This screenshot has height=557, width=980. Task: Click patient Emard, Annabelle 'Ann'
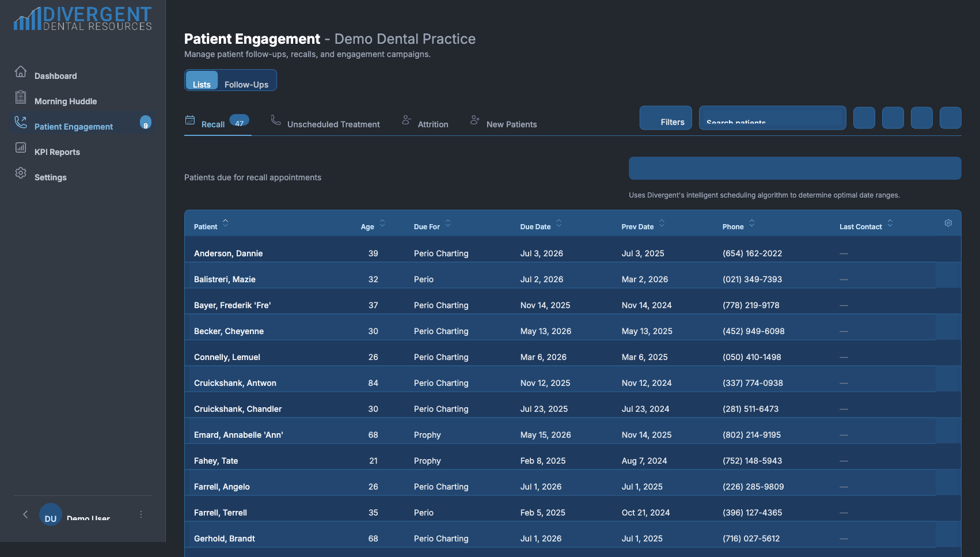238,435
